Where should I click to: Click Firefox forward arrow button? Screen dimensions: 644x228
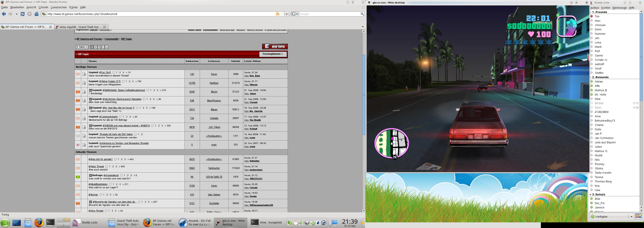coord(10,14)
